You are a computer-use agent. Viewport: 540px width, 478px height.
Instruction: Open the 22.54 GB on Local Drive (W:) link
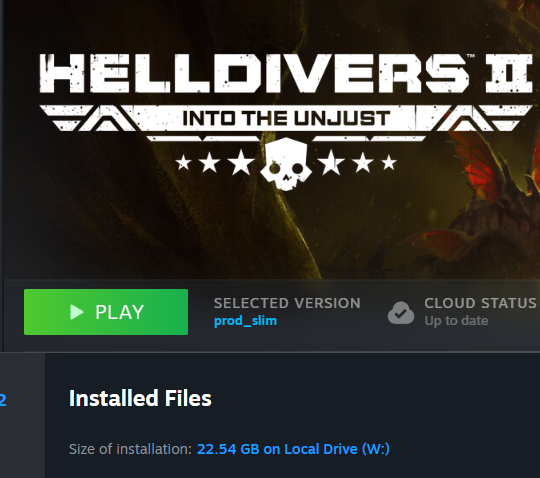(293, 449)
